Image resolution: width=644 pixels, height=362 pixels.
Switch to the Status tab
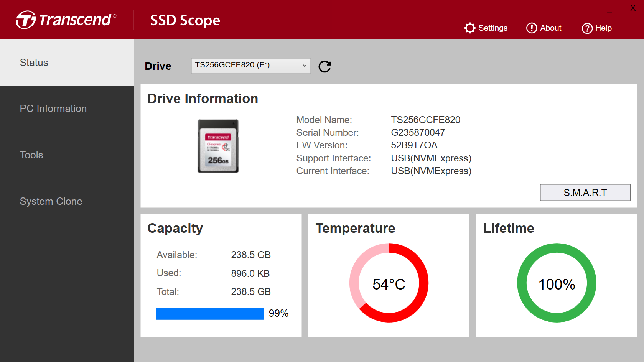(x=34, y=63)
